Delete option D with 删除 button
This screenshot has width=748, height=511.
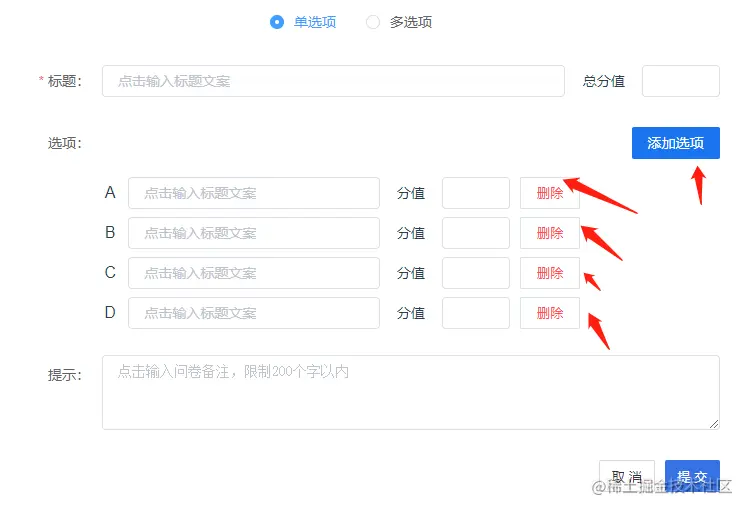point(550,313)
